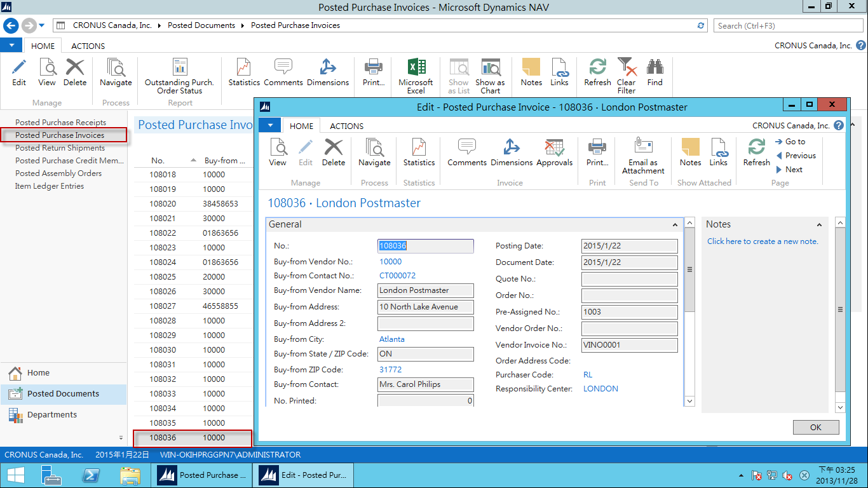Refresh the invoice dialog page

[x=757, y=152]
